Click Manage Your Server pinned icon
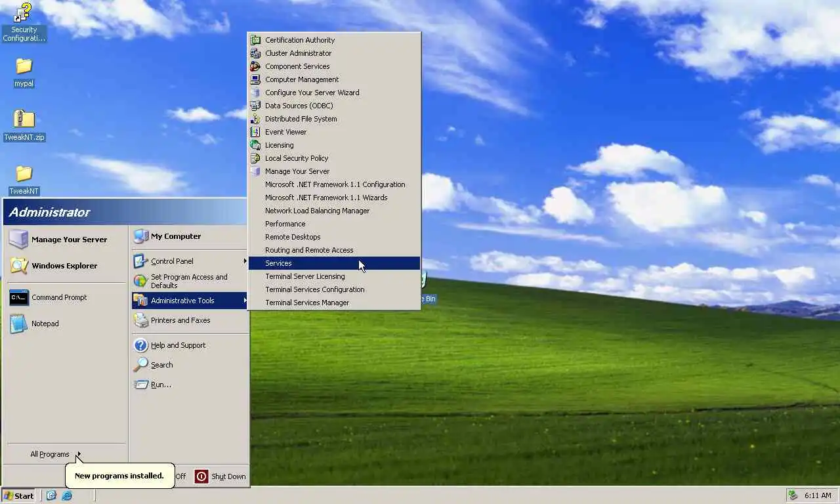Viewport: 840px width, 504px height. [18, 240]
